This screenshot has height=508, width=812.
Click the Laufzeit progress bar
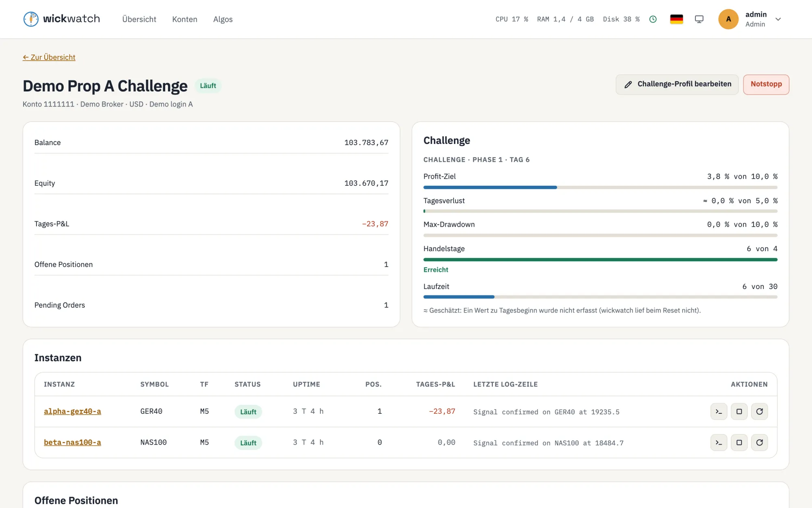click(600, 297)
